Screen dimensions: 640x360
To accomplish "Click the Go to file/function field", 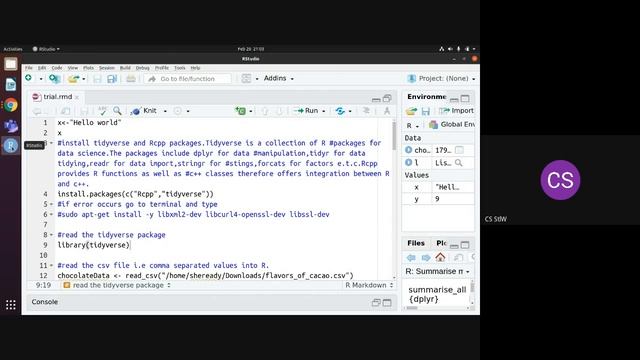I will [x=187, y=79].
